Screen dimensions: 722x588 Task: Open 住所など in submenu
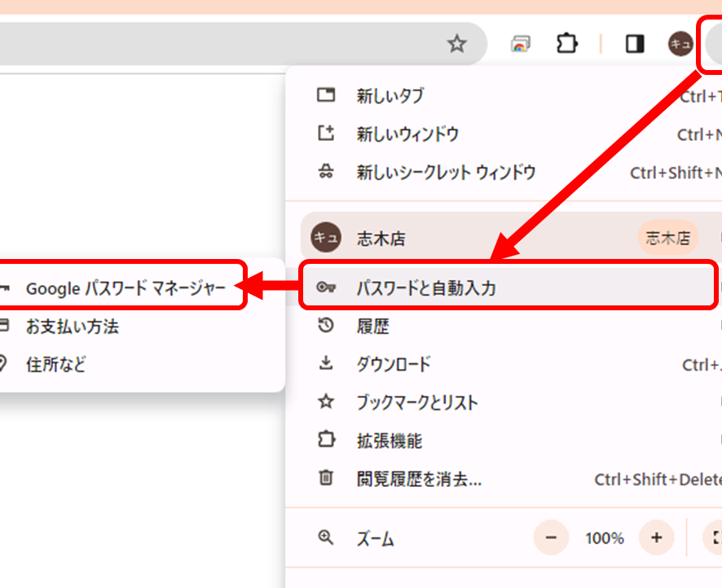[x=55, y=364]
